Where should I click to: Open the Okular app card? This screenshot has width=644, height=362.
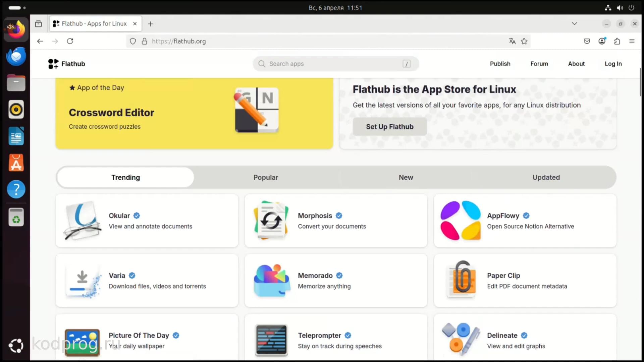tap(147, 221)
